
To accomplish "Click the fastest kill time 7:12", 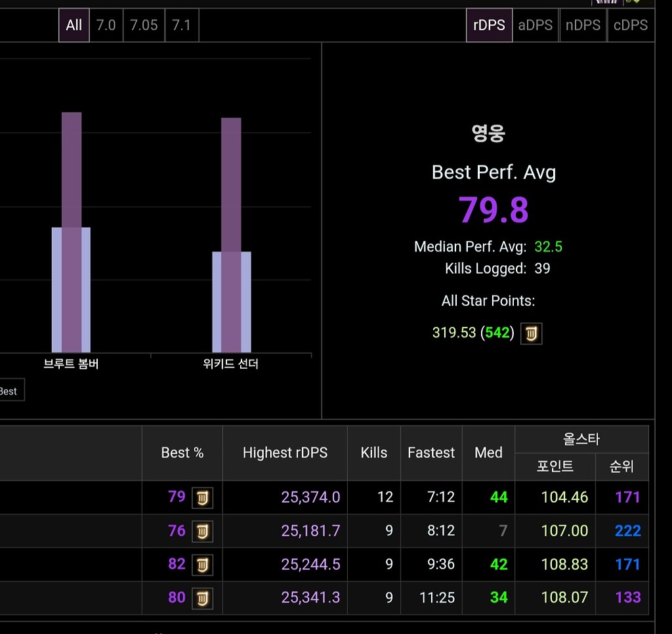I will [x=441, y=497].
